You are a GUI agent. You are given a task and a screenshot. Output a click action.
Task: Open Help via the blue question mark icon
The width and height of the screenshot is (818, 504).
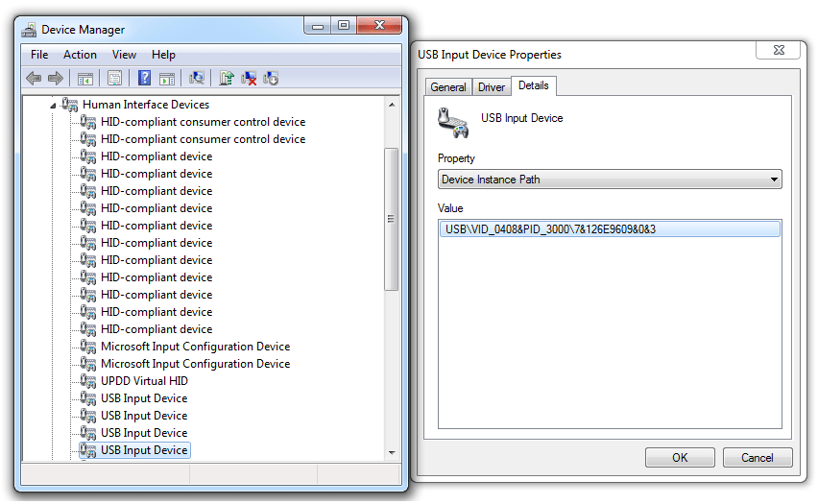tap(145, 79)
